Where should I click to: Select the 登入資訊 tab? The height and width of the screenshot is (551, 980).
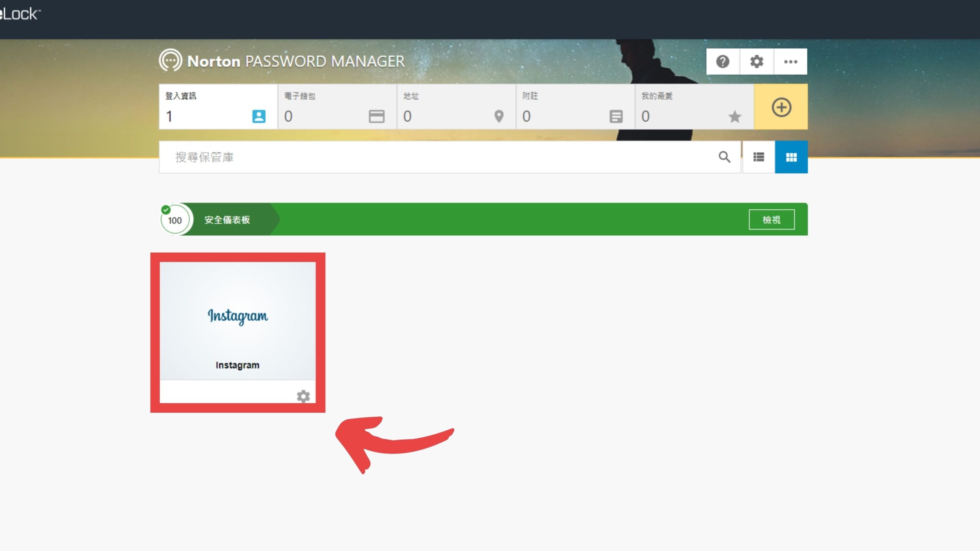pos(218,107)
